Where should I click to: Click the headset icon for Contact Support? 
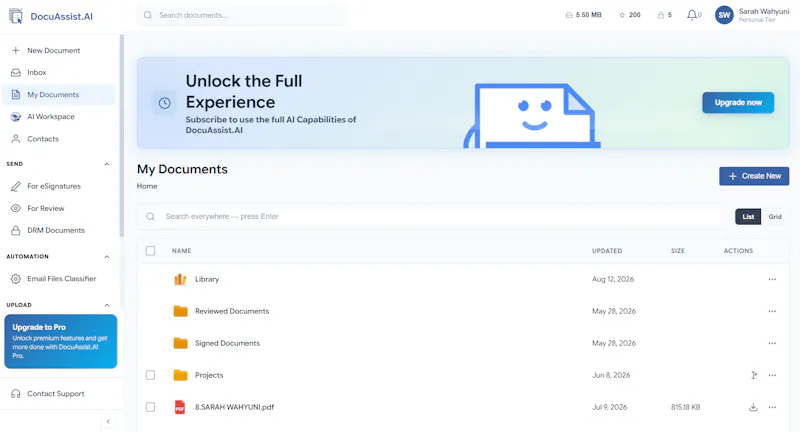pos(16,394)
